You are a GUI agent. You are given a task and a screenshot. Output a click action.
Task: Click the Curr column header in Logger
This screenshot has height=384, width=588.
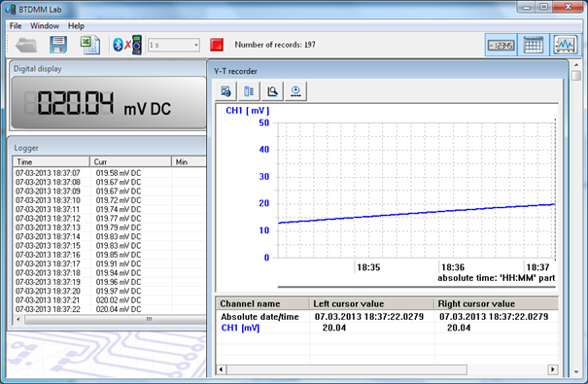[130, 162]
